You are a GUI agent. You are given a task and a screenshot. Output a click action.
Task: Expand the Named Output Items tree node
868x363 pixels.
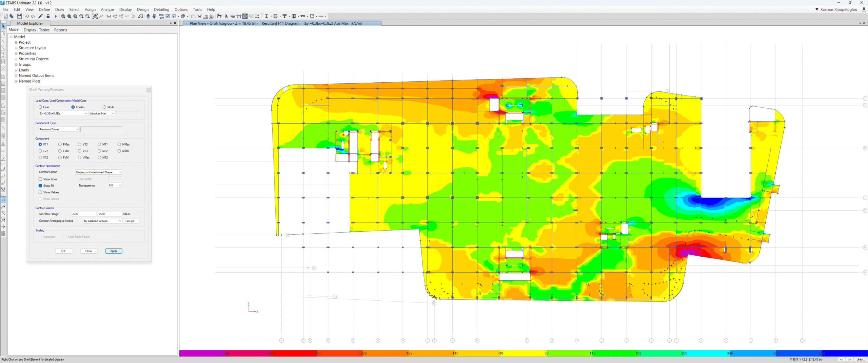(16, 76)
